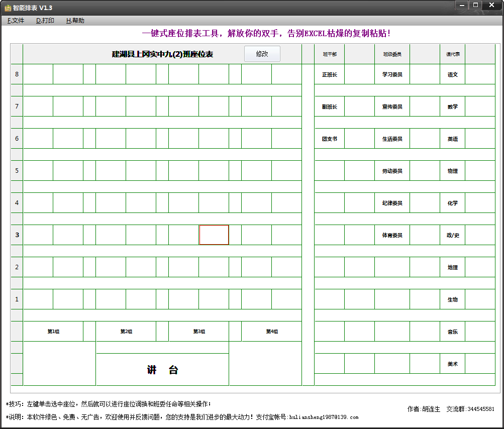Click the row number 8 label
The width and height of the screenshot is (504, 429).
17,74
